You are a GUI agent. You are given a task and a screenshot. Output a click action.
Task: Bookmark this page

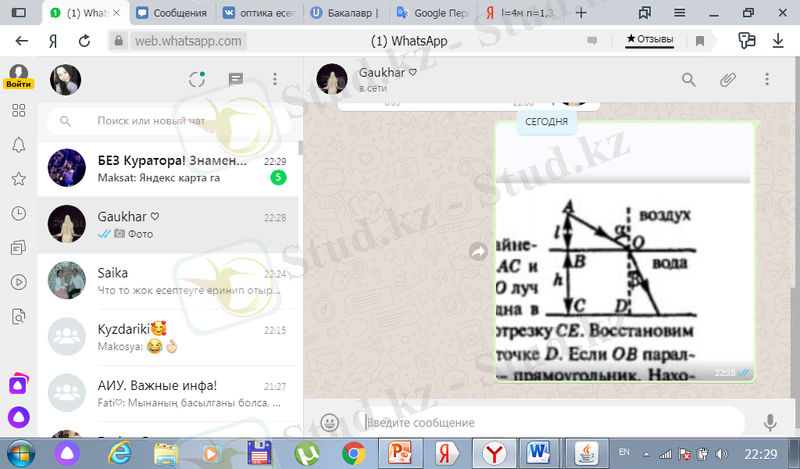point(700,41)
